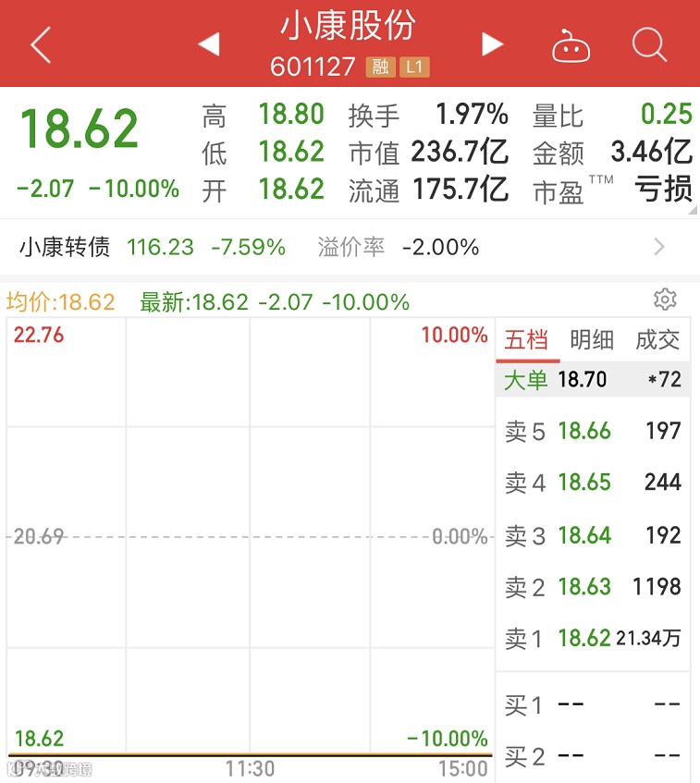The height and width of the screenshot is (783, 700).
Task: Select the 卖5 18.66 order row
Action: coord(593,431)
